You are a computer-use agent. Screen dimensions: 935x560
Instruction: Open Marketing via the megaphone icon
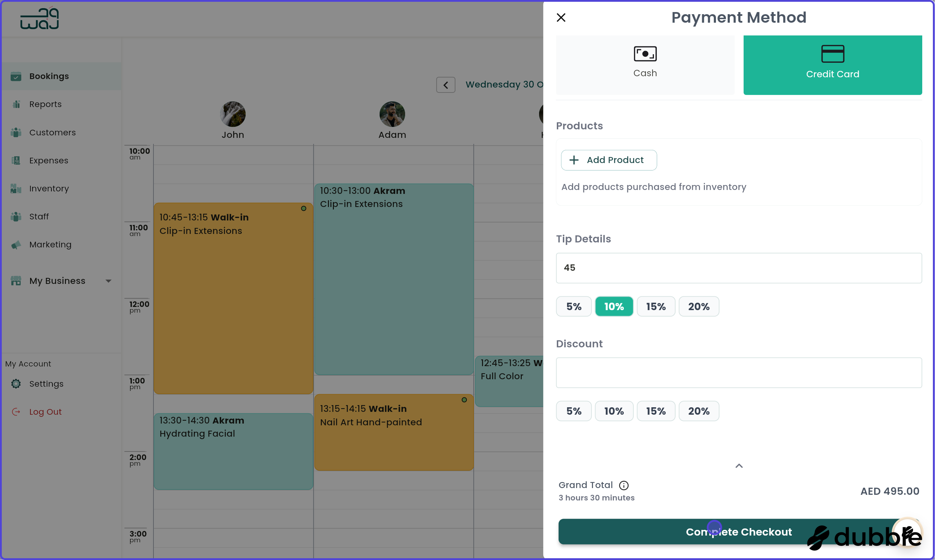[16, 245]
